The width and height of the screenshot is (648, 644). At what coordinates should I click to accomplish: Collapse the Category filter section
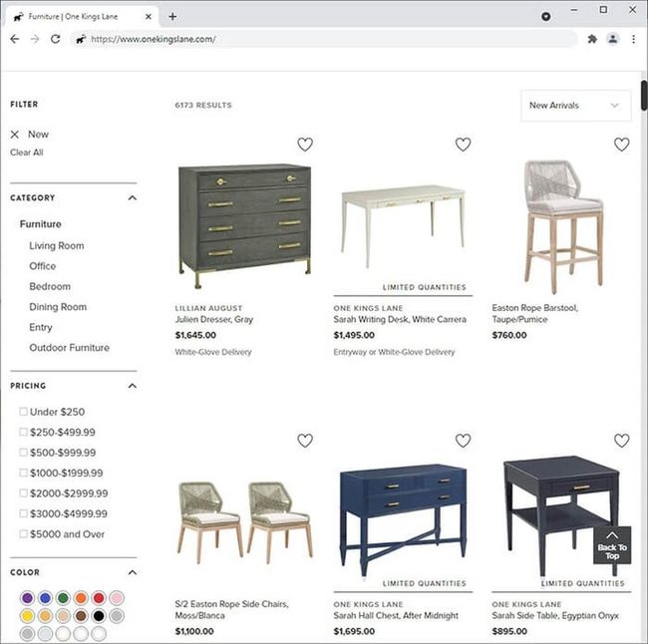coord(133,198)
